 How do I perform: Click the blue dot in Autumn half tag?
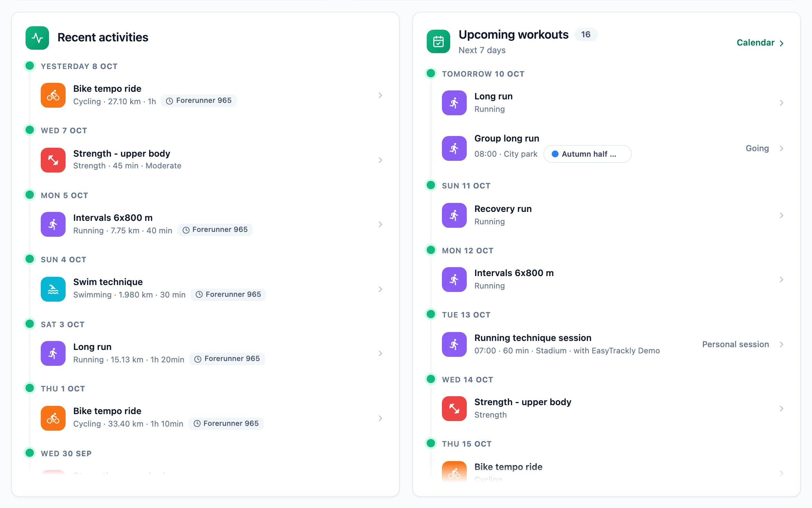pos(555,154)
